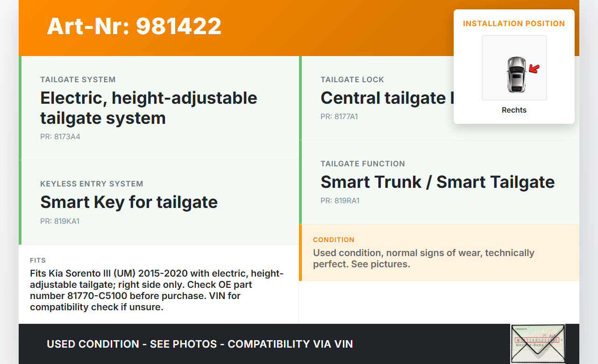
Task: Click the 'Tailgate Function' label
Action: (363, 164)
